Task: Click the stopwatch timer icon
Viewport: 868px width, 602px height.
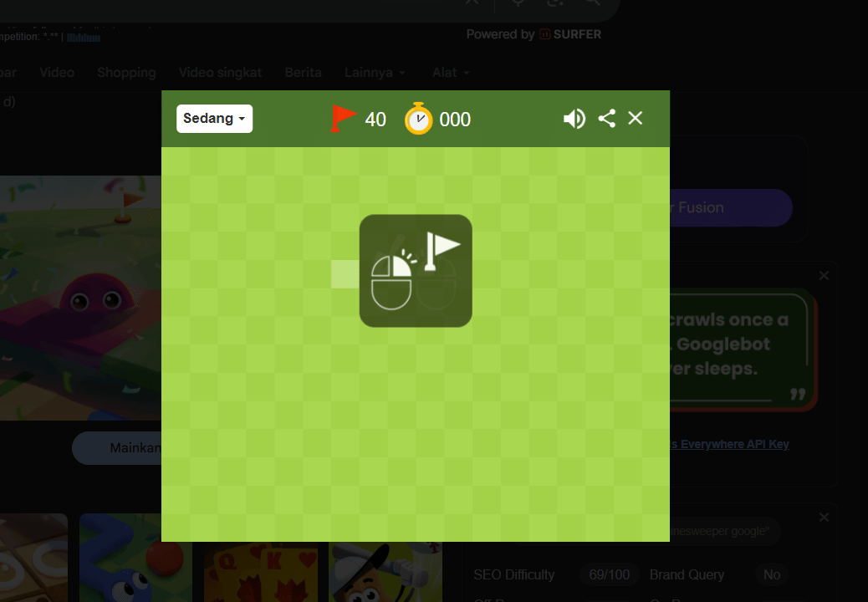Action: (x=418, y=118)
